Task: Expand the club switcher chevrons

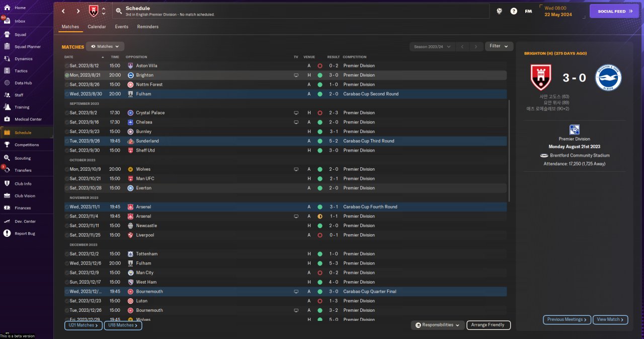Action: 104,11
